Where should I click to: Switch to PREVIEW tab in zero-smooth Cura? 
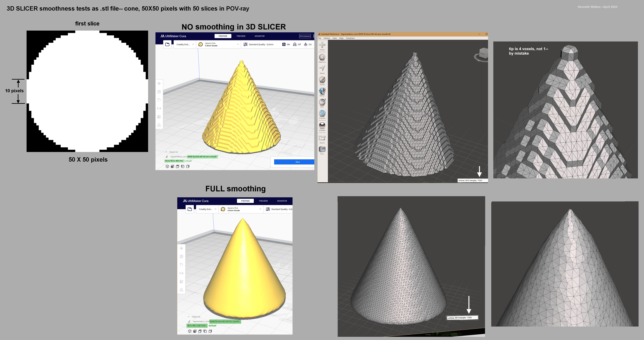241,36
